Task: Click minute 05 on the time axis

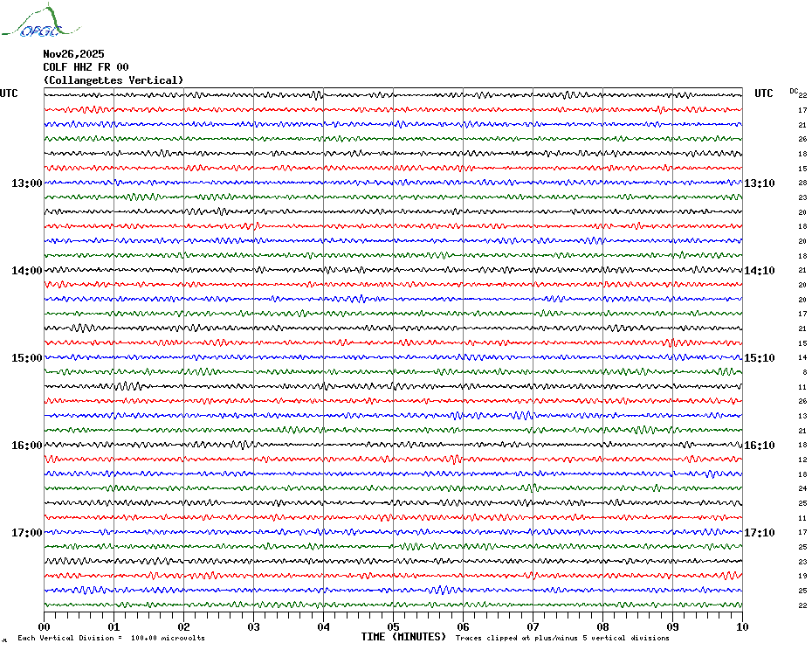Action: point(394,626)
